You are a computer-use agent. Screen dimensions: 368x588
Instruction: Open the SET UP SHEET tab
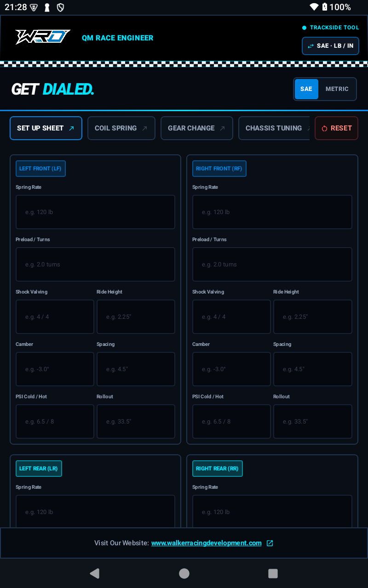tap(46, 128)
